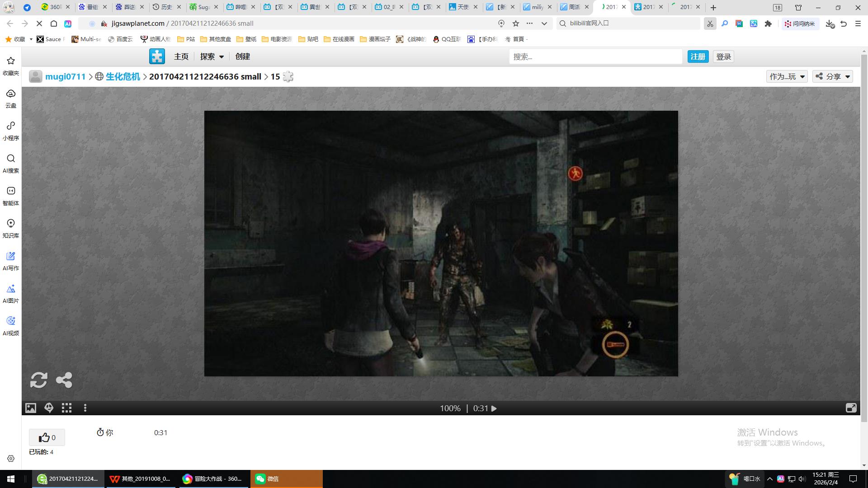Open the three-dot more options menu

coord(85,408)
